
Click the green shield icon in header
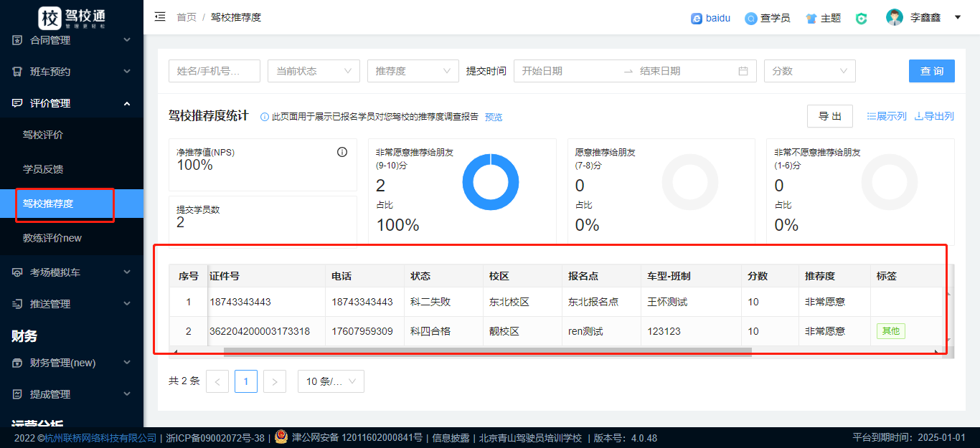click(862, 19)
